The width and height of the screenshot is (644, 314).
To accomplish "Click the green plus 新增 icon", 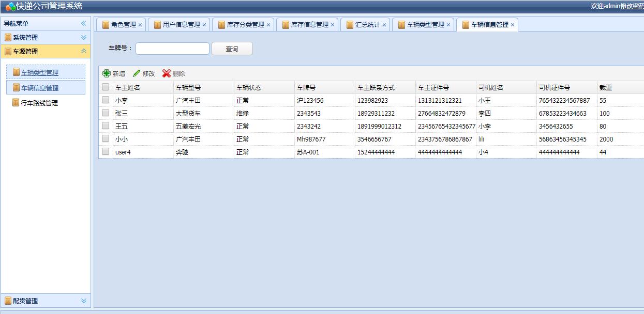I will point(107,74).
